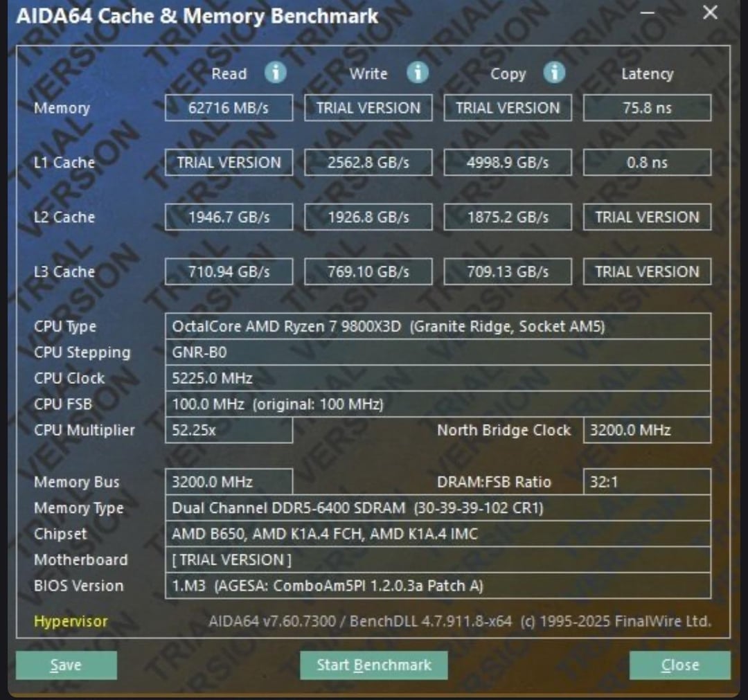748x700 pixels.
Task: Click the L2 Cache Latency TRIAL VERSION cell
Action: pos(647,217)
